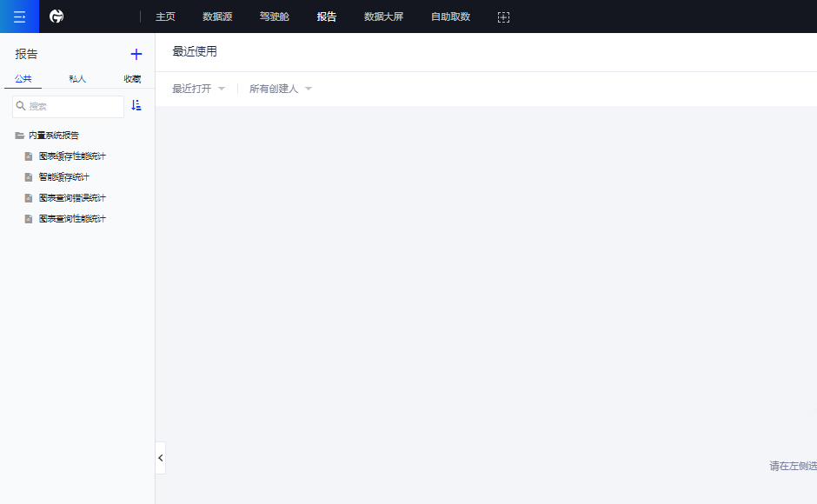Open the 所有创建人 creator filter dropdown
817x504 pixels.
click(281, 89)
